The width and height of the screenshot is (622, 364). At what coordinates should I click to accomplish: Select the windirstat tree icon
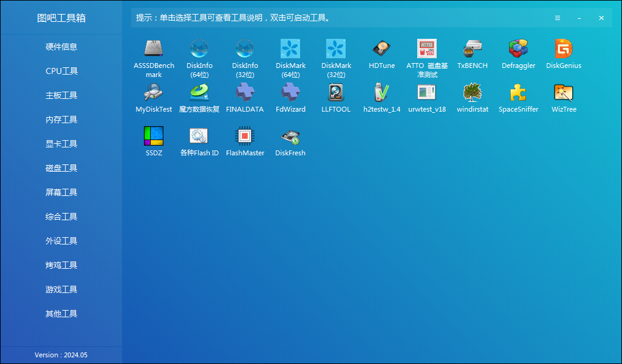click(473, 92)
